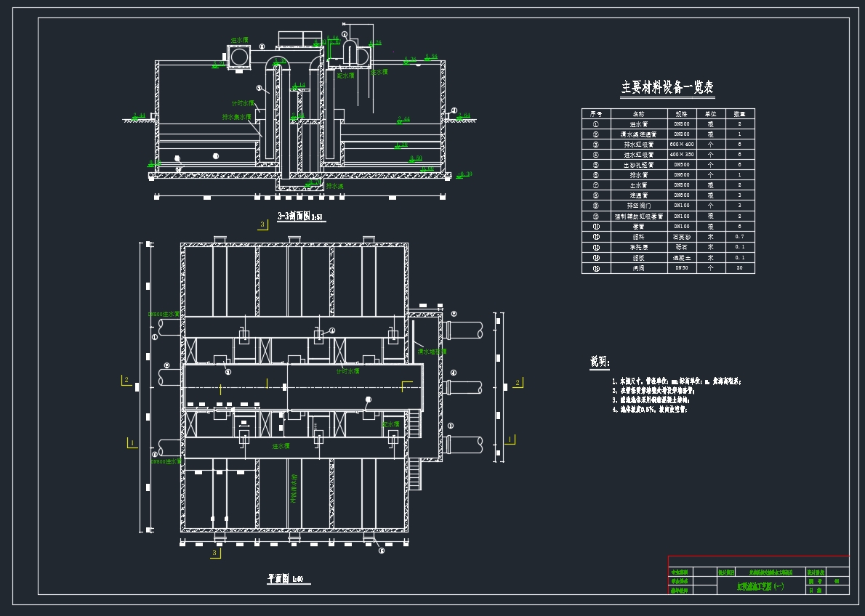Select the right section mark 1 symbol
This screenshot has height=616, width=865.
[510, 439]
